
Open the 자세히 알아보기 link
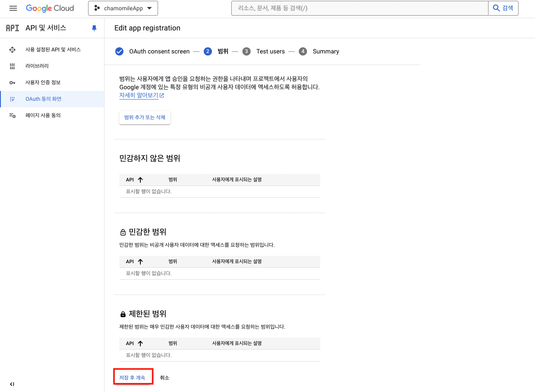[x=139, y=95]
